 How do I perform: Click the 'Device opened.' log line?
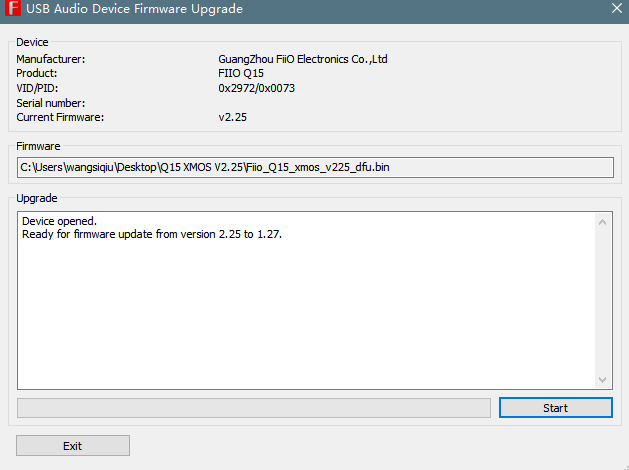click(x=60, y=221)
